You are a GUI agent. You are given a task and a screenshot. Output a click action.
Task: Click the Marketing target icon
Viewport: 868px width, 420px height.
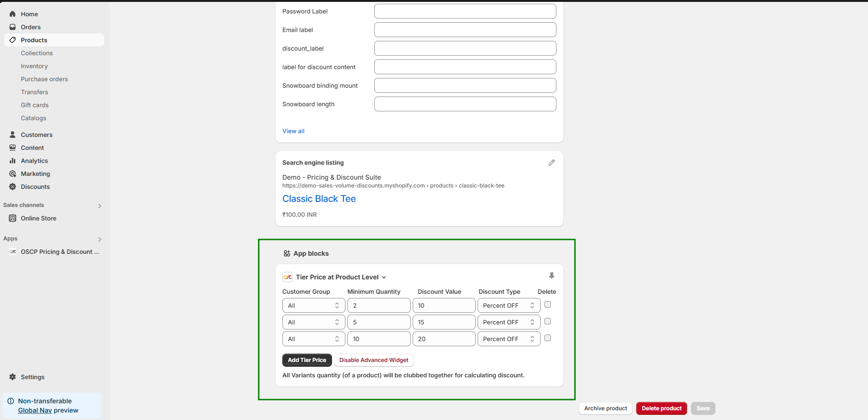[13, 174]
